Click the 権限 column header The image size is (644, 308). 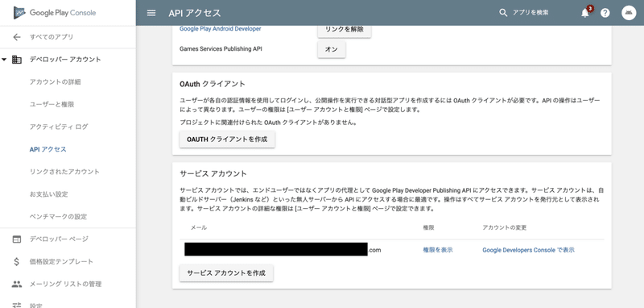pyautogui.click(x=429, y=227)
